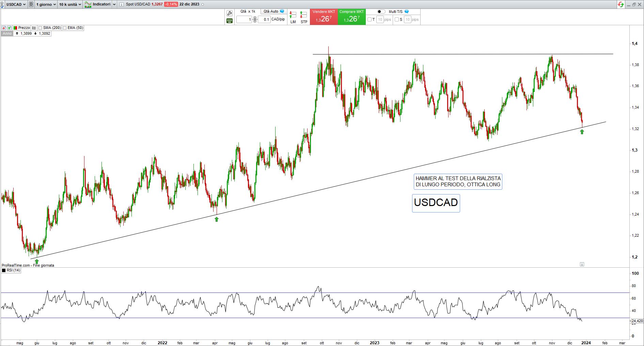Click the LIM limit order icon
This screenshot has width=644, height=346.
(x=293, y=17)
